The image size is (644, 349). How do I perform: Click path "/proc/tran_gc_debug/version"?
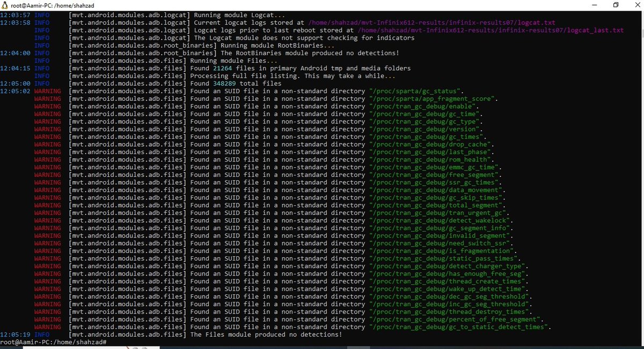(426, 129)
